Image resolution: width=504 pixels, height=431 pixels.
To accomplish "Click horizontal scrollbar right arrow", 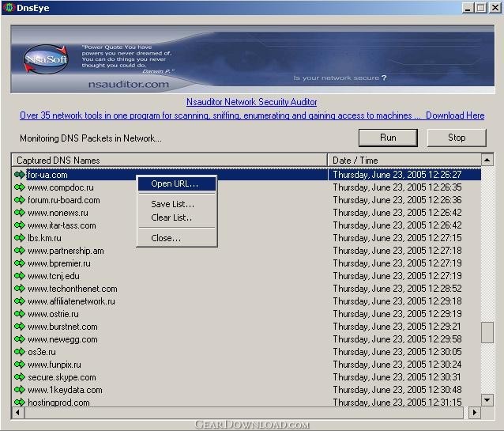I will (x=475, y=412).
